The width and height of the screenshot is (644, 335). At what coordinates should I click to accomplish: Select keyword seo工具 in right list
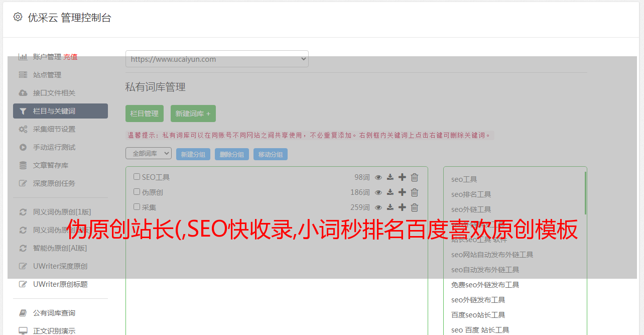(464, 179)
